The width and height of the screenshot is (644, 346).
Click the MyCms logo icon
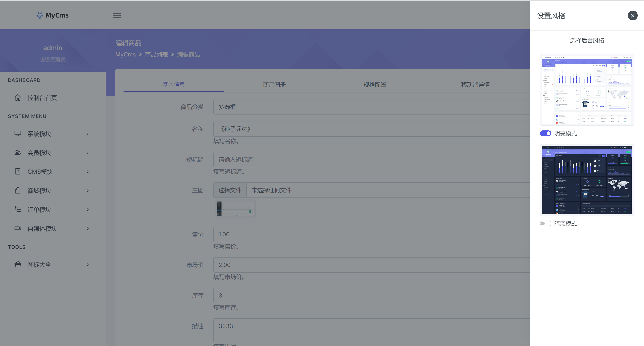point(39,15)
